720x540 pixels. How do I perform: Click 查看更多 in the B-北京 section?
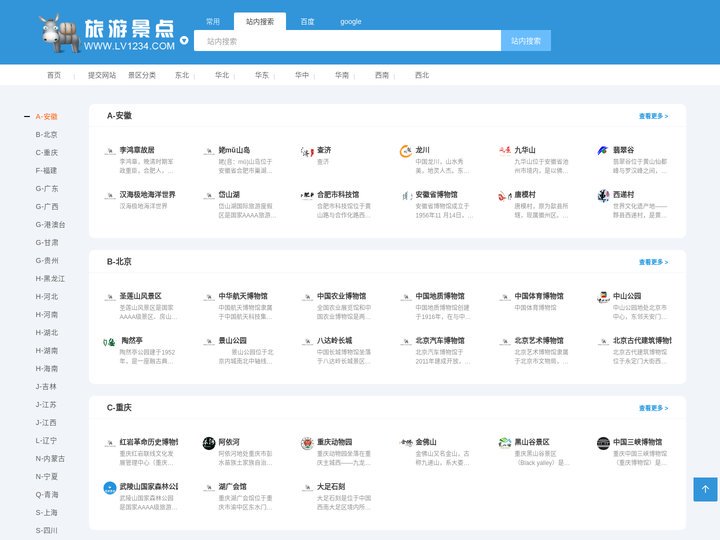(x=653, y=262)
